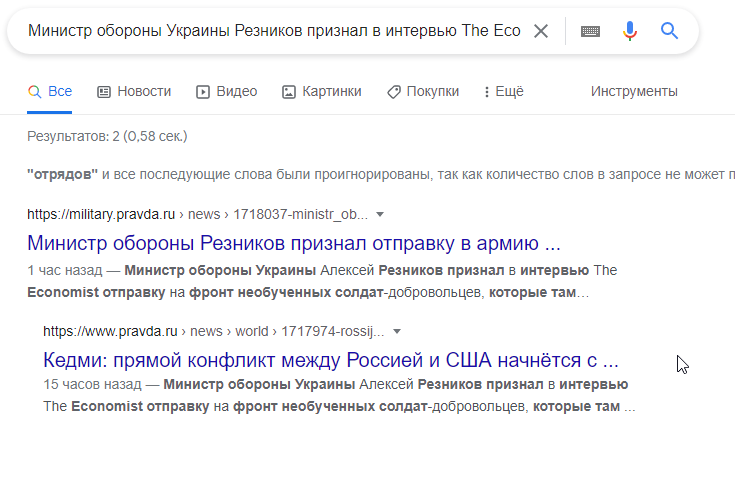Click inside the search query text field
This screenshot has height=499, width=735.
[x=274, y=31]
